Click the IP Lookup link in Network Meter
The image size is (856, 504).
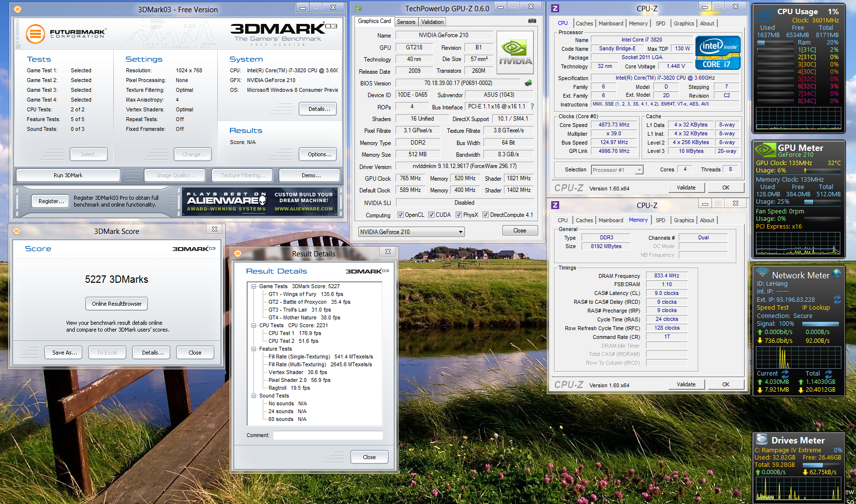(816, 308)
